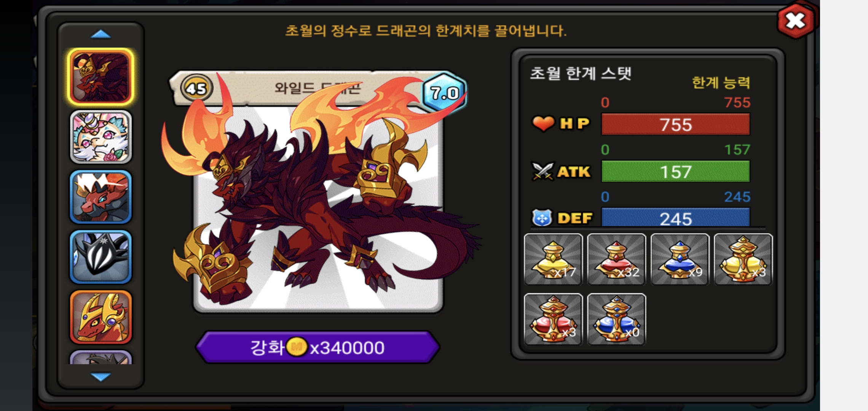Click the green ATK 157 bar
This screenshot has width=868, height=411.
coord(675,171)
